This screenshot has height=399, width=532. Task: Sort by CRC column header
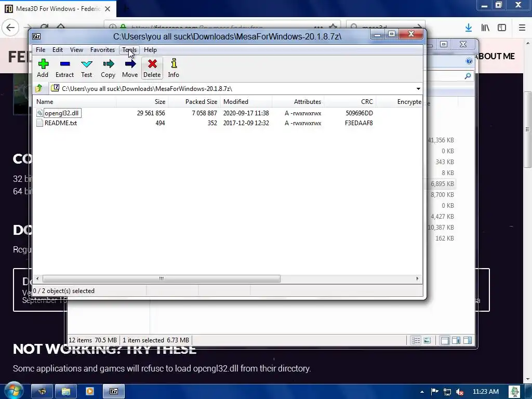[x=350, y=102]
